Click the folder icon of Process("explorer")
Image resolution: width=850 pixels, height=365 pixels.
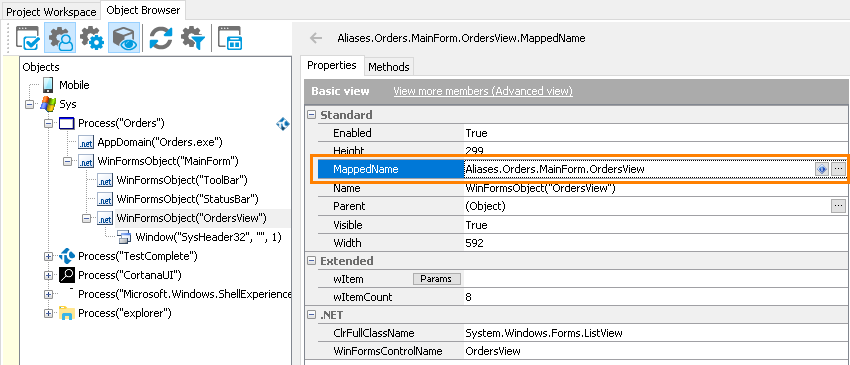pos(67,313)
